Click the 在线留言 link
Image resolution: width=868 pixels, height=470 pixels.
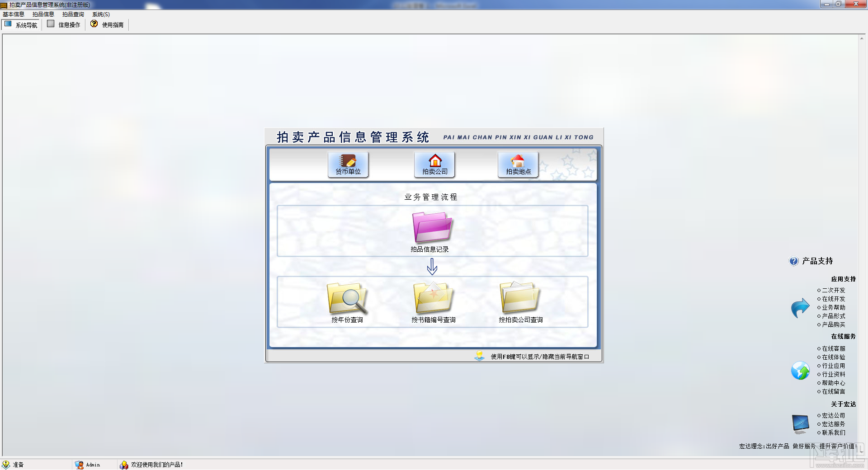click(x=833, y=391)
